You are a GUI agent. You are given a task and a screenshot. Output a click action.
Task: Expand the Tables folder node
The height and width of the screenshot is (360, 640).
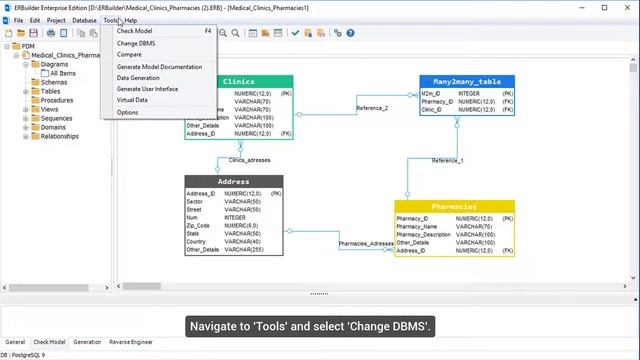[26, 91]
